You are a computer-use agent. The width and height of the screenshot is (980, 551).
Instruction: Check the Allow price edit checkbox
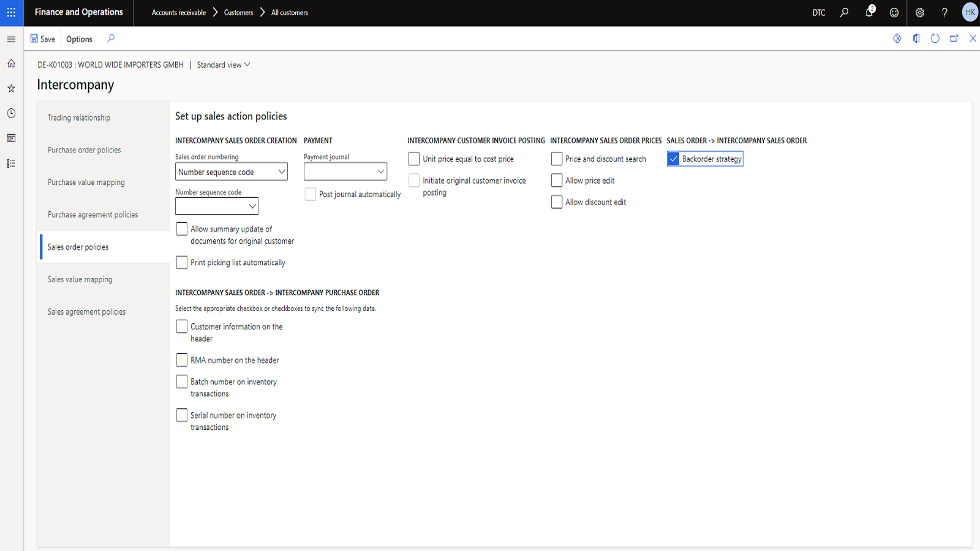pyautogui.click(x=557, y=181)
